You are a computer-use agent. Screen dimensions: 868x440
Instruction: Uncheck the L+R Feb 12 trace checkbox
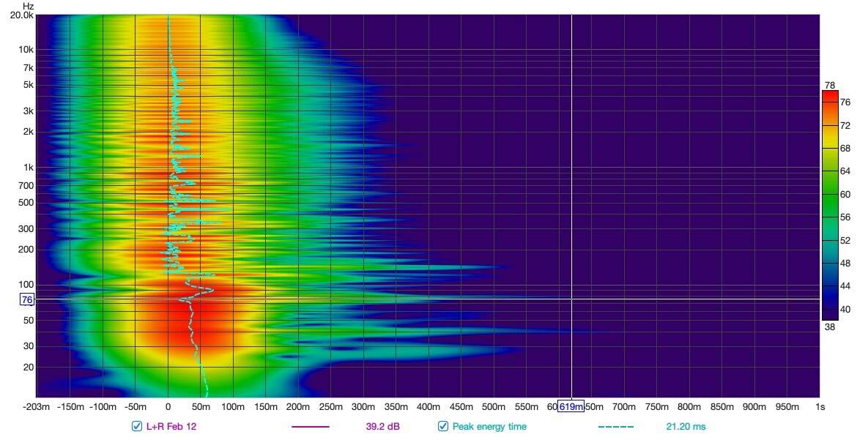137,426
